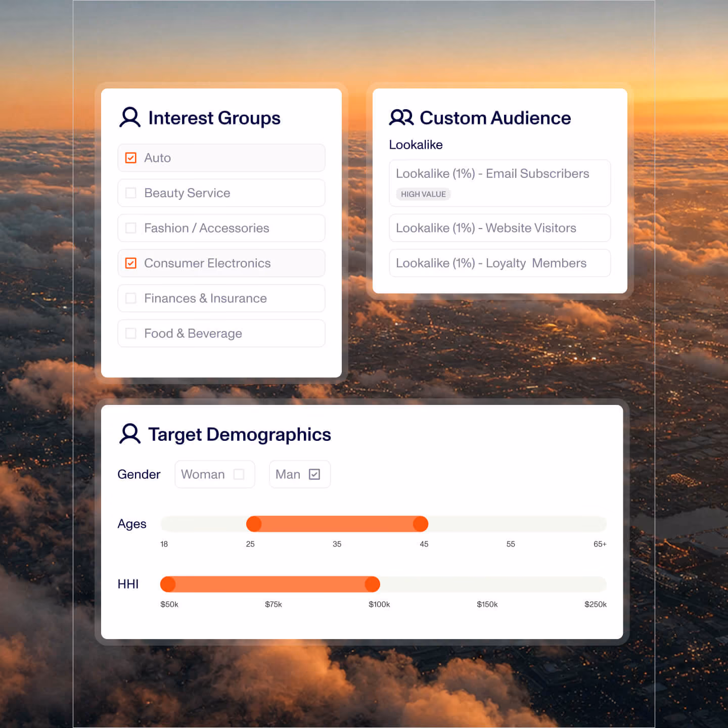Check the Finances & Insurance checkbox
The width and height of the screenshot is (728, 728).
[130, 298]
